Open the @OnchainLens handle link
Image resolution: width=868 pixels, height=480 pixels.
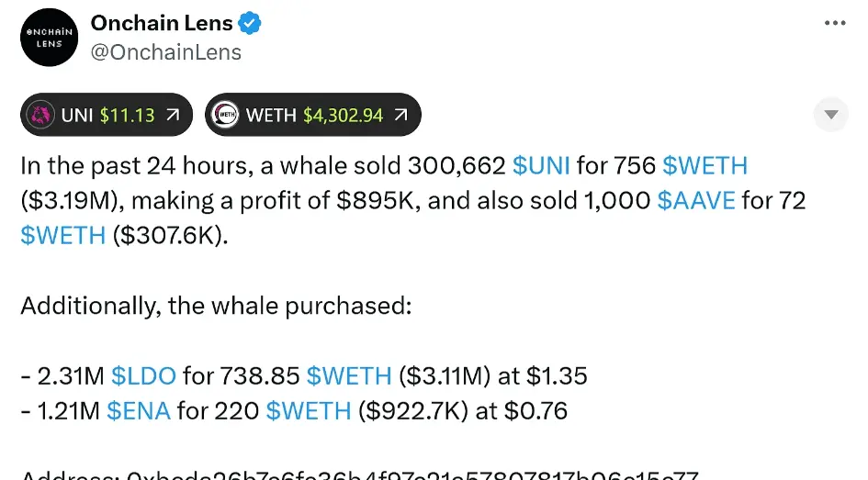pyautogui.click(x=166, y=52)
